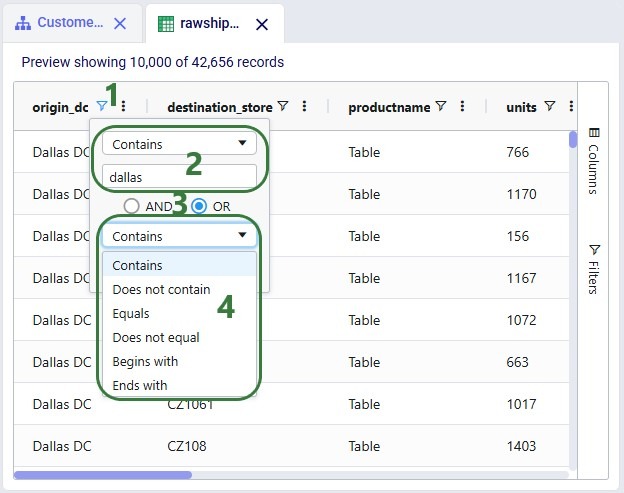Image resolution: width=624 pixels, height=493 pixels.
Task: Close the rawship... tab
Action: (262, 25)
